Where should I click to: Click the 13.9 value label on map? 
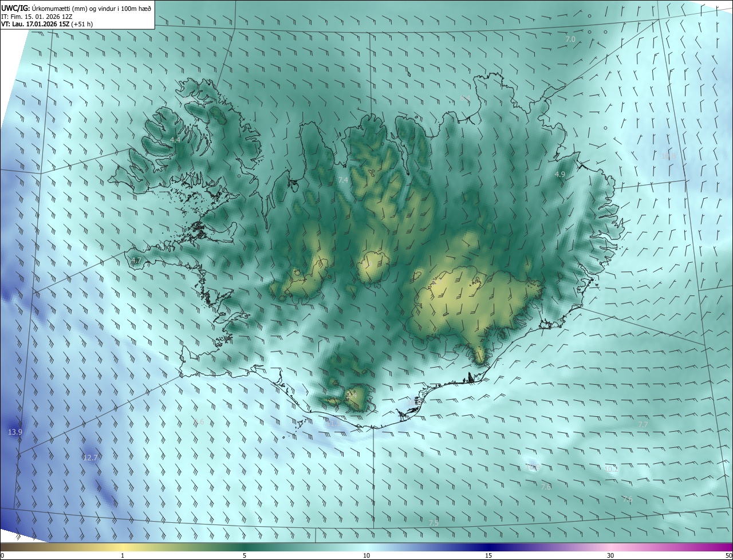tap(15, 432)
